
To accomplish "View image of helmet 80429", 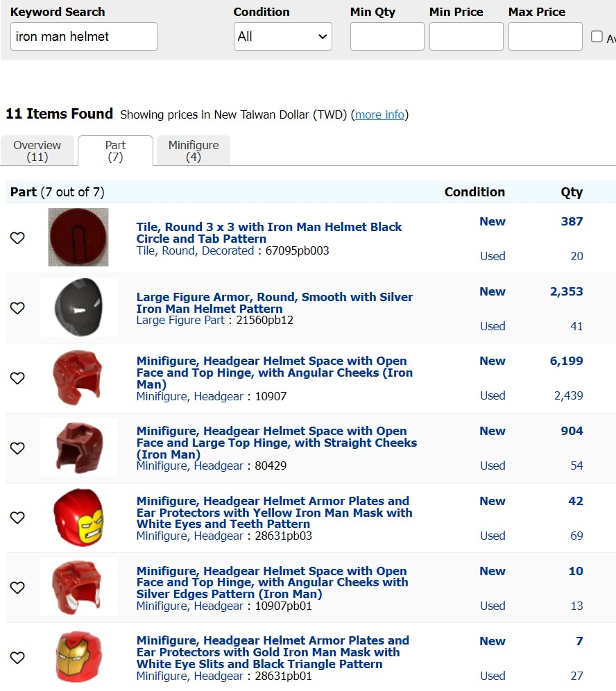I will 78,447.
